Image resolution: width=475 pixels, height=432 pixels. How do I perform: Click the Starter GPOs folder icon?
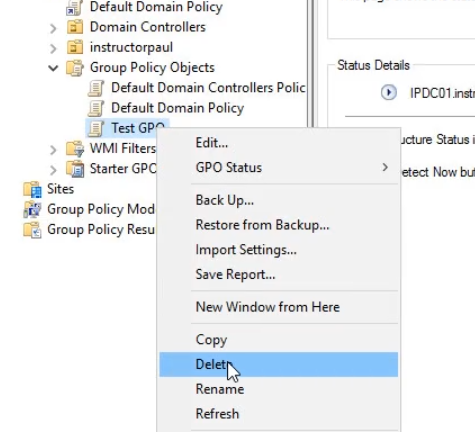coord(75,169)
